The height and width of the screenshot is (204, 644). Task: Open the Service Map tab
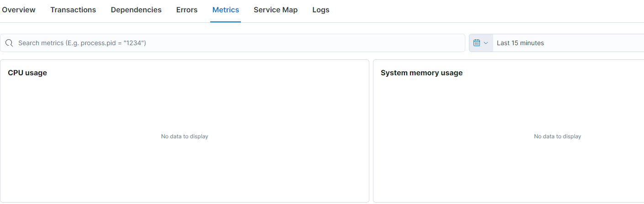point(276,10)
